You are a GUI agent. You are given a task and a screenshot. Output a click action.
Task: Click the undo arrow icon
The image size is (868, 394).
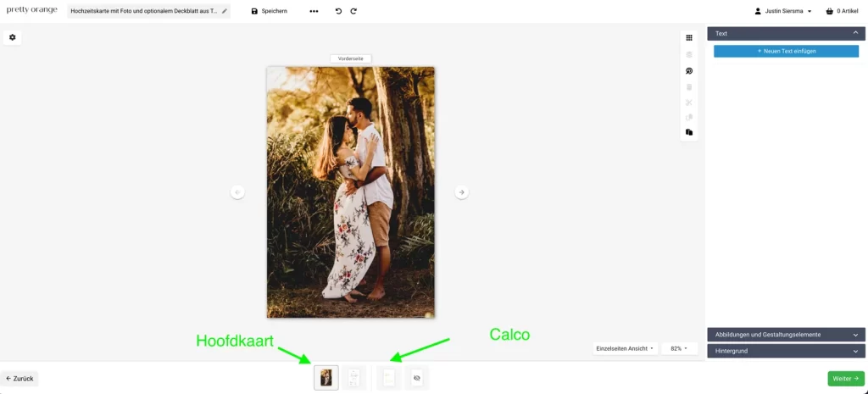(x=338, y=11)
